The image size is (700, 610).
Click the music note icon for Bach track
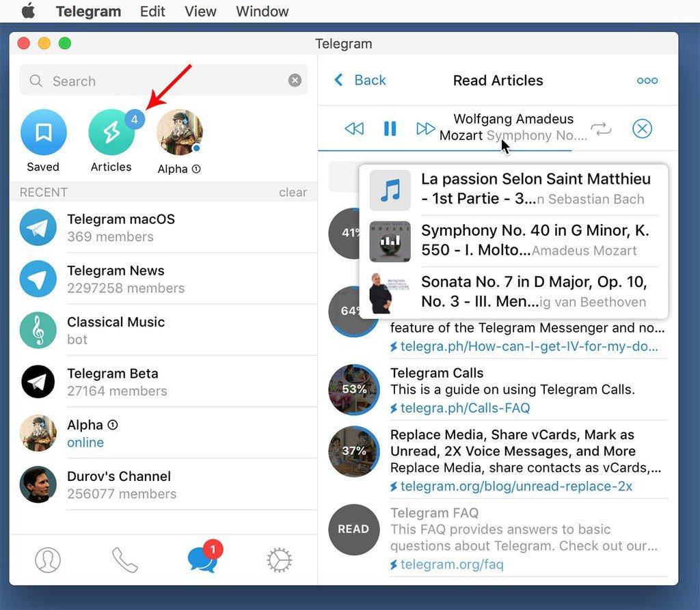390,190
